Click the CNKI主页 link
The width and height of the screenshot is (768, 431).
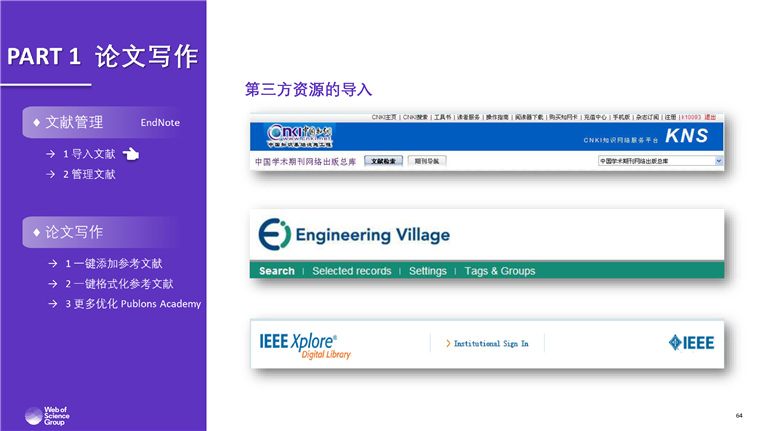coord(384,117)
